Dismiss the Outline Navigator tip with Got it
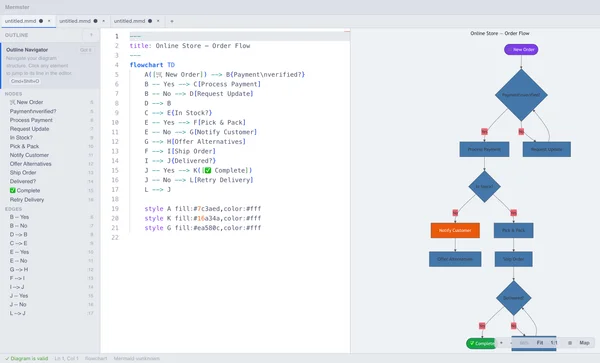The height and width of the screenshot is (363, 600). tap(86, 50)
